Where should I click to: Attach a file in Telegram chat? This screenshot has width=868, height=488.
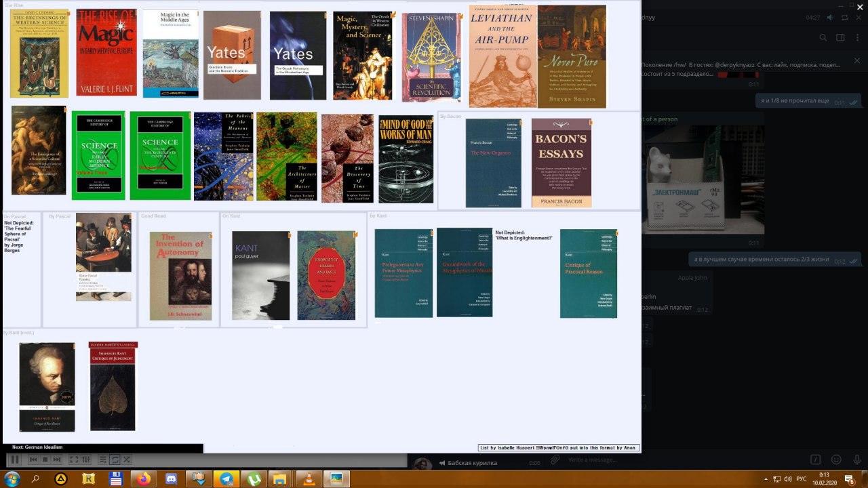pos(555,460)
